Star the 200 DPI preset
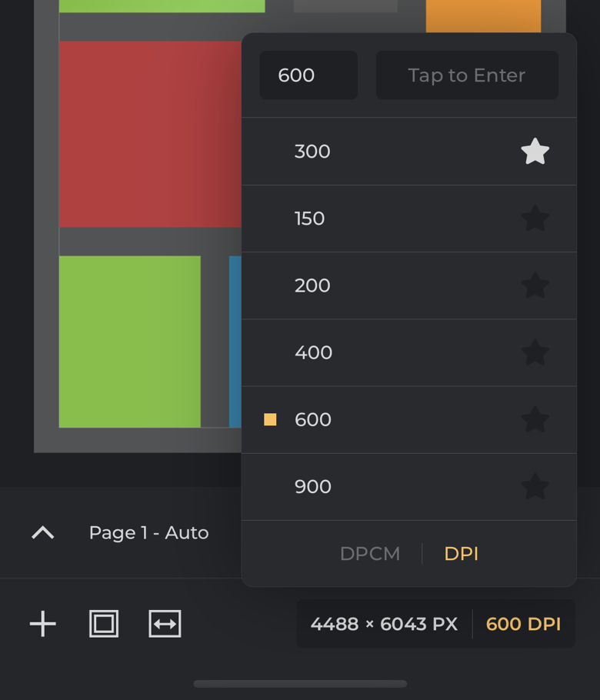 click(535, 285)
